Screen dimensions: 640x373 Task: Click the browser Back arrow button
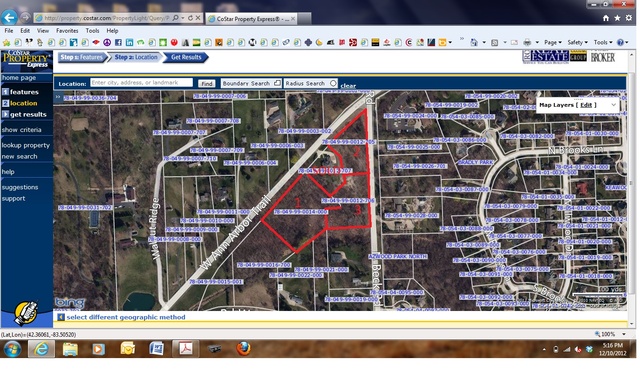(x=9, y=18)
